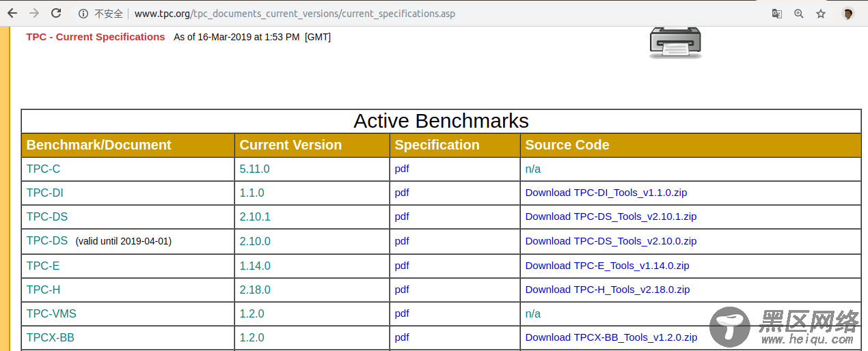Go back with the browser back arrow
Viewport: 868px width, 351px height.
(12, 13)
